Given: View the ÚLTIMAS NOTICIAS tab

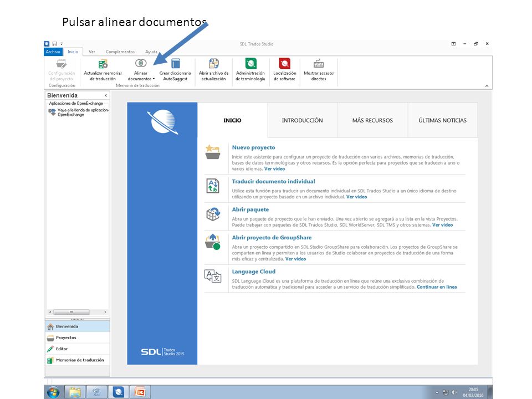Looking at the screenshot, I should point(442,120).
